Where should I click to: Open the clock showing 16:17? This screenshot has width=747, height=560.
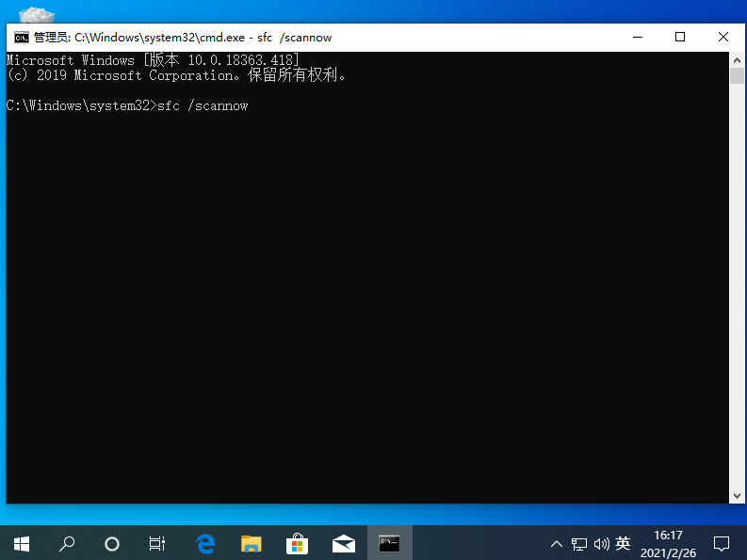(668, 544)
